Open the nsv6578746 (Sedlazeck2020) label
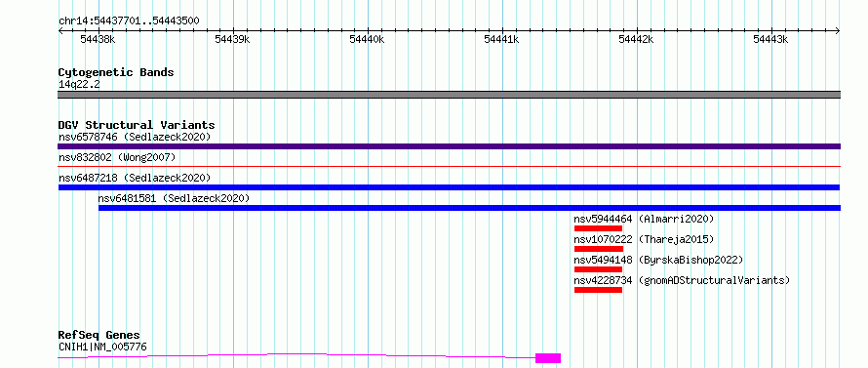868x368 pixels. coord(135,137)
